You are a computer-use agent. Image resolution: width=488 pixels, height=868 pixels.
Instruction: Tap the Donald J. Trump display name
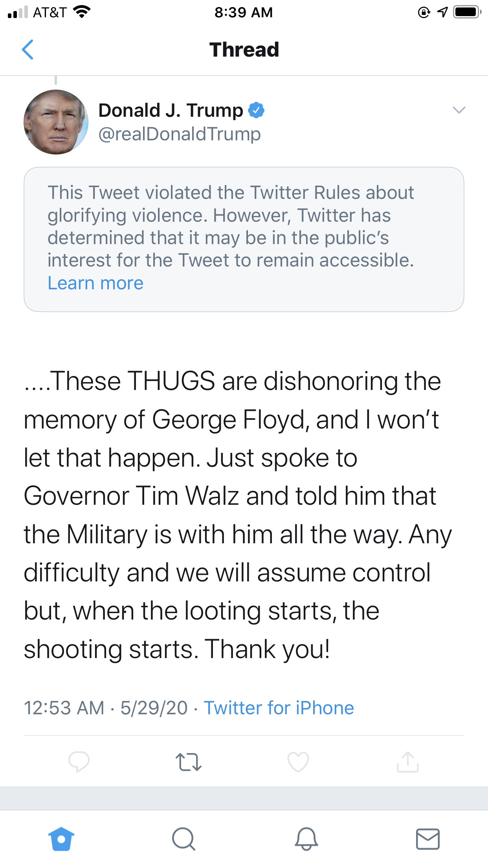point(171,110)
